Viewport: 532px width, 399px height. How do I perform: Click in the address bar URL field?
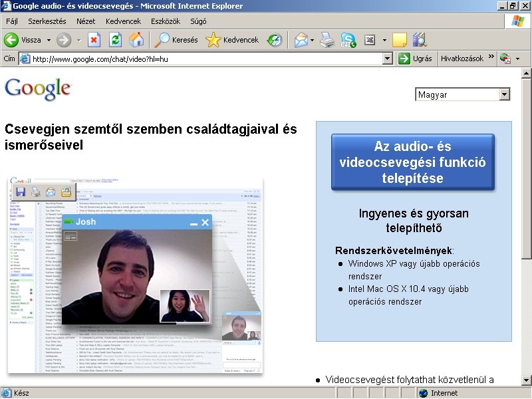tap(207, 59)
